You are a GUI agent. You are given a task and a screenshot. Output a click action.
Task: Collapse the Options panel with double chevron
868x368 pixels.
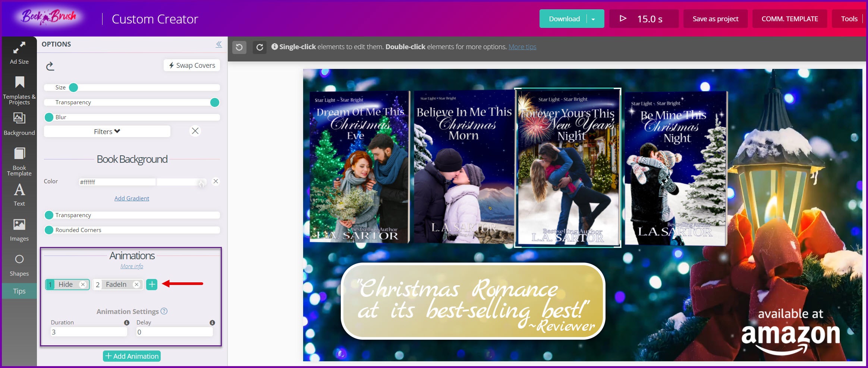(219, 44)
